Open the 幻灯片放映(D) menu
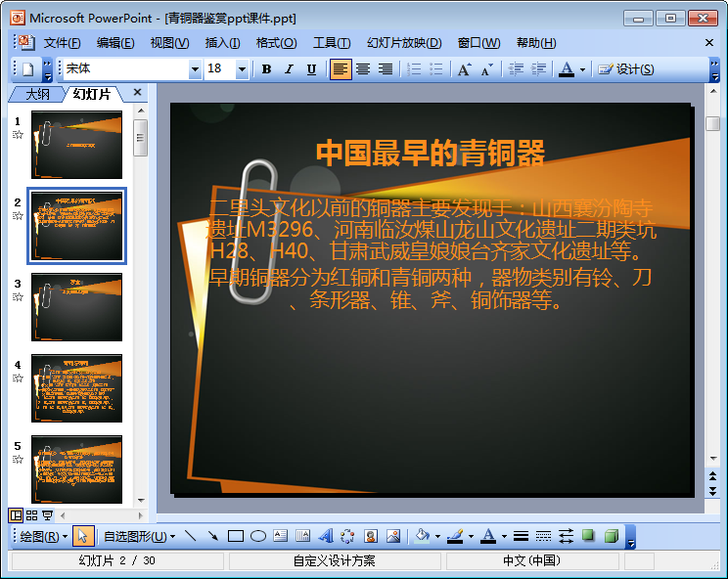This screenshot has width=728, height=579. click(404, 43)
